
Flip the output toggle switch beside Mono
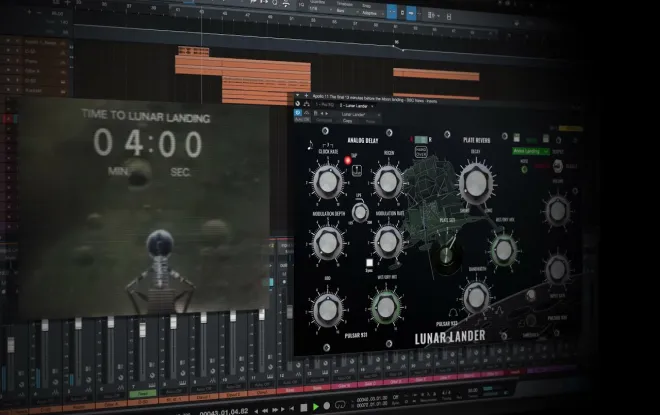pos(558,166)
